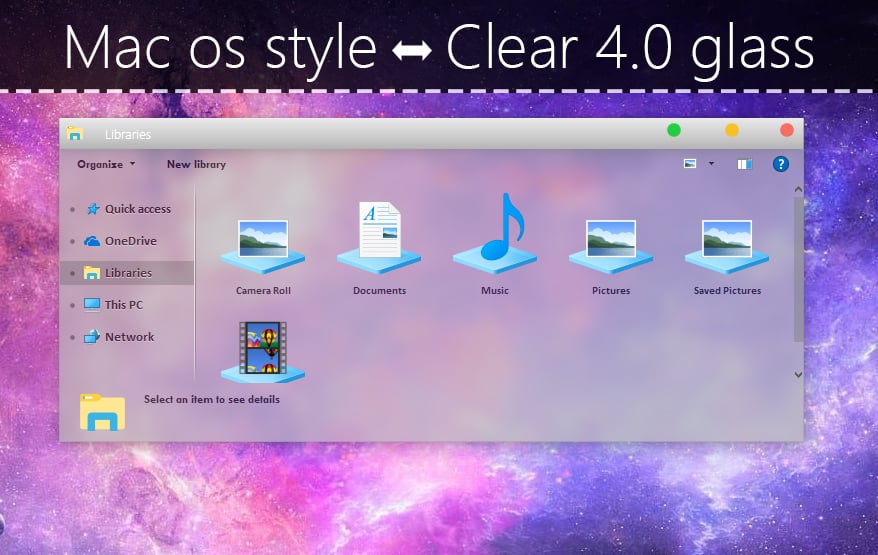
Task: Open the Organize dropdown menu
Action: click(106, 164)
